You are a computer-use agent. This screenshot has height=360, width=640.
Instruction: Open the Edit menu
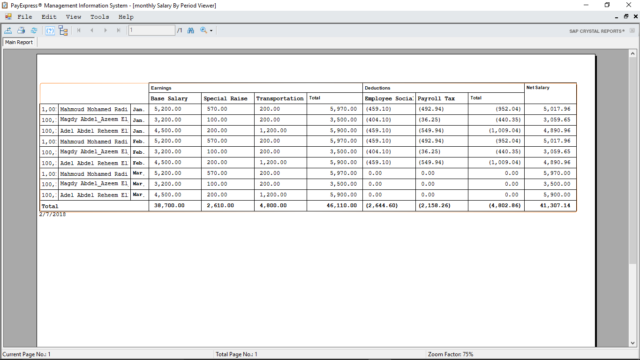(x=49, y=17)
